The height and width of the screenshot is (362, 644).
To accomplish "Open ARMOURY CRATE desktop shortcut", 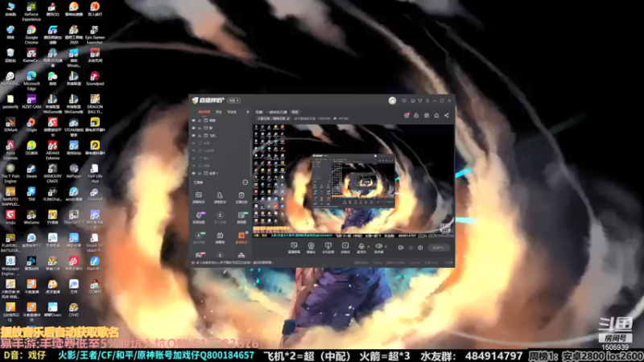I will [x=52, y=173].
